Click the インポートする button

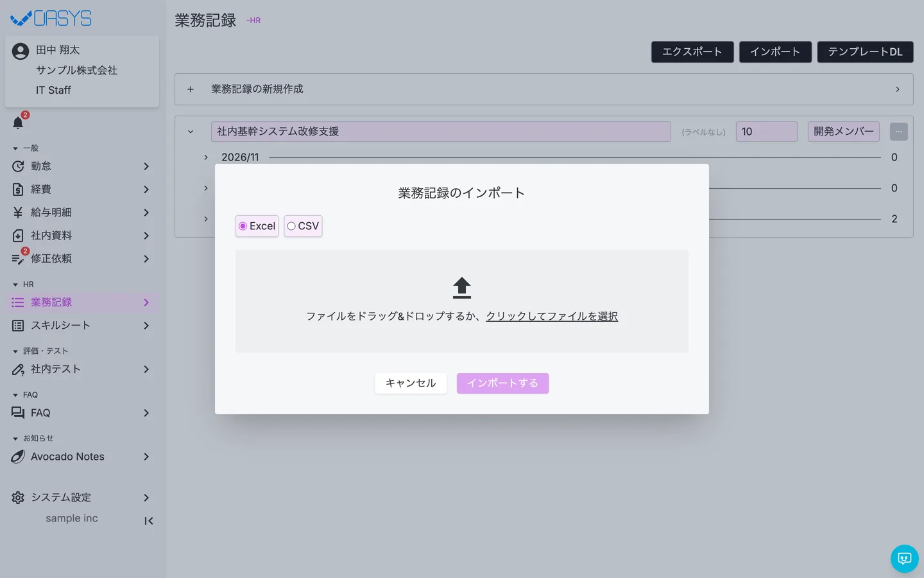pyautogui.click(x=502, y=383)
